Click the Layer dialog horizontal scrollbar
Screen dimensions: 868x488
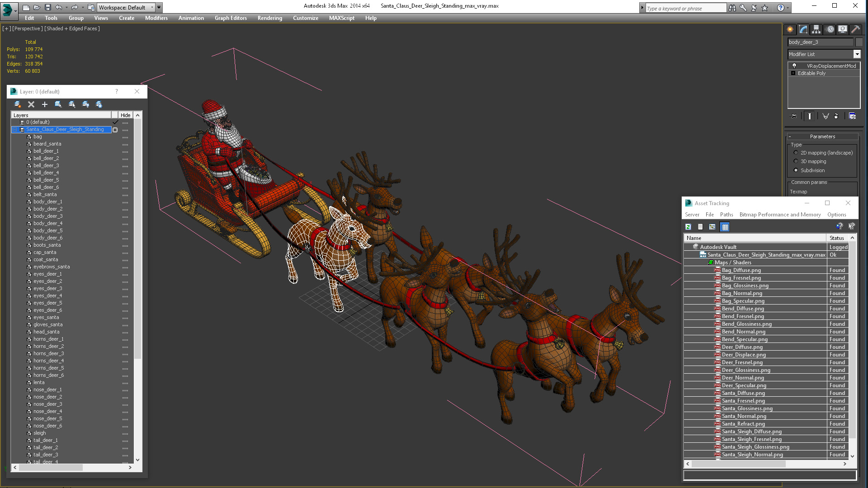tap(72, 468)
